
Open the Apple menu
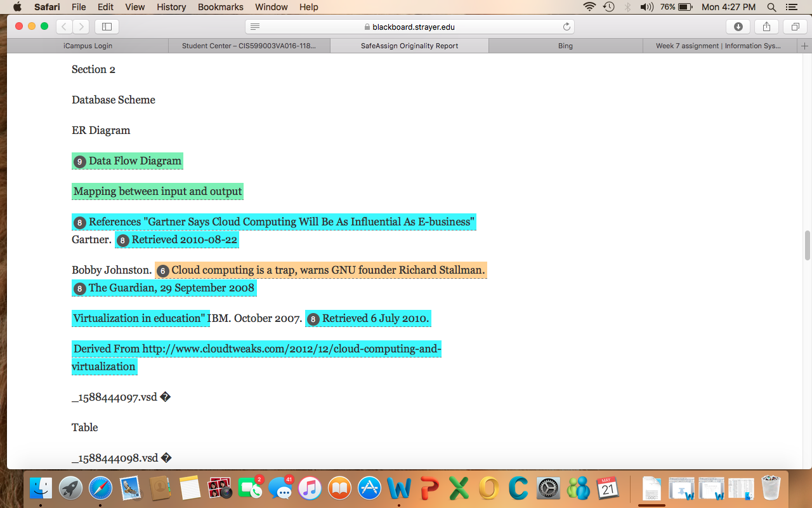coord(17,7)
